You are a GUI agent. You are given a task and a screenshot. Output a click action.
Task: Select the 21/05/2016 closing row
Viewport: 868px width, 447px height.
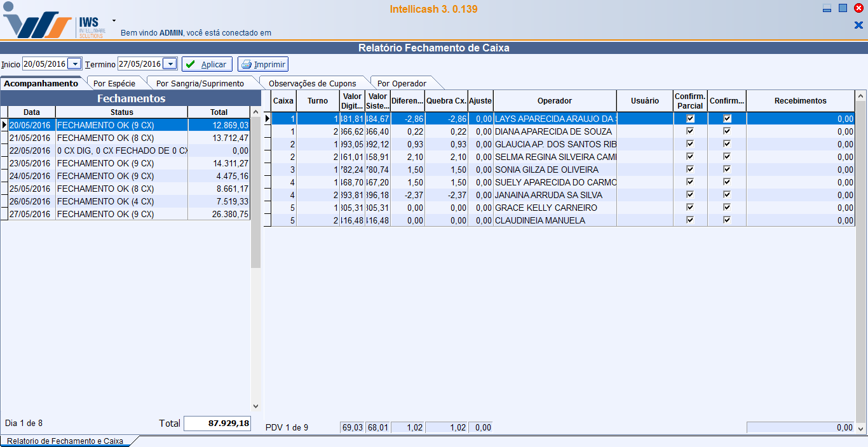pyautogui.click(x=129, y=138)
